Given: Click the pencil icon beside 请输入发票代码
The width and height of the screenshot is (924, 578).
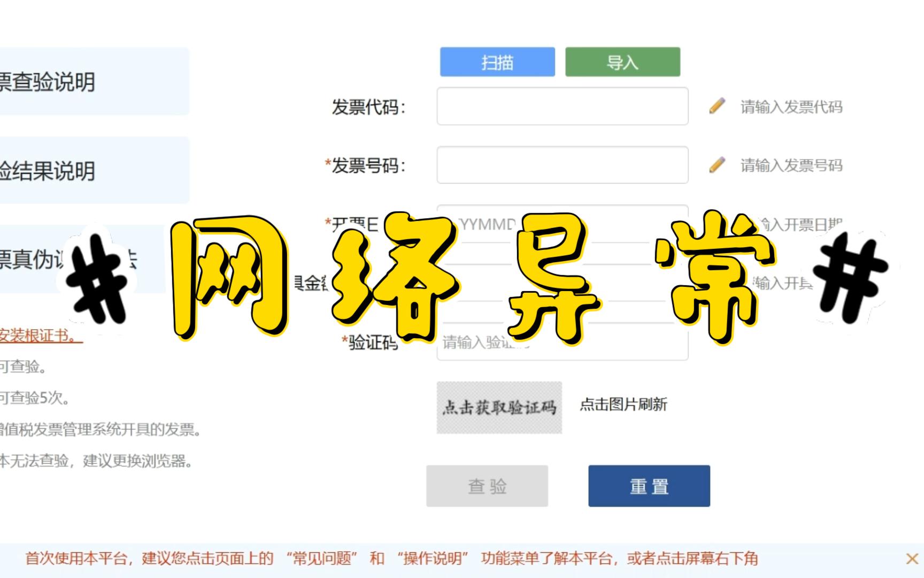Looking at the screenshot, I should [717, 106].
